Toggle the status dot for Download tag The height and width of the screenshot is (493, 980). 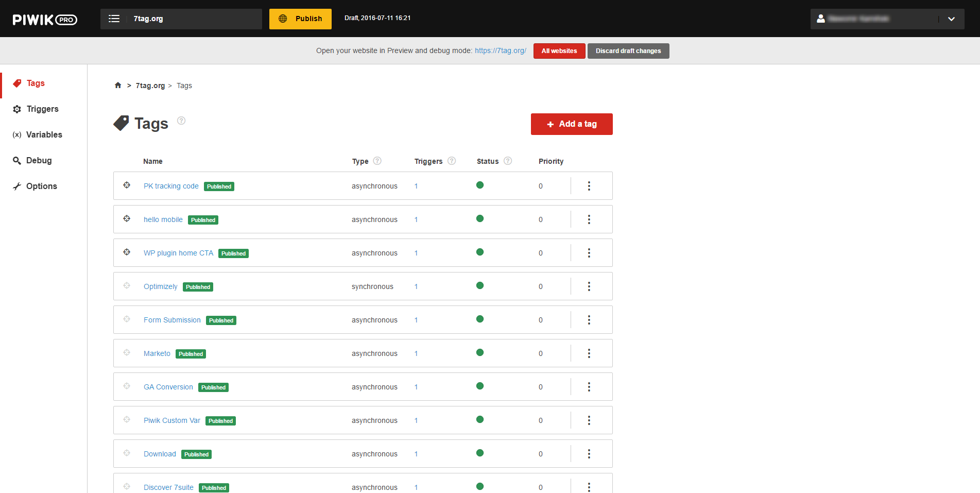[x=480, y=453]
